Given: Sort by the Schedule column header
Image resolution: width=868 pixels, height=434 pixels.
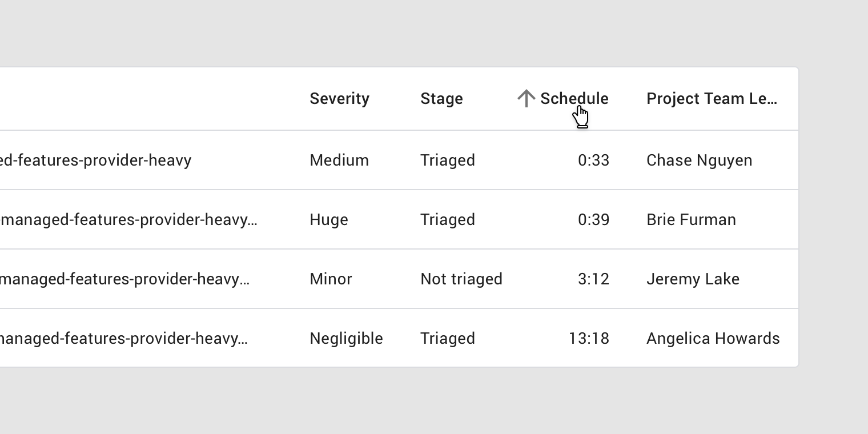Looking at the screenshot, I should pyautogui.click(x=574, y=98).
